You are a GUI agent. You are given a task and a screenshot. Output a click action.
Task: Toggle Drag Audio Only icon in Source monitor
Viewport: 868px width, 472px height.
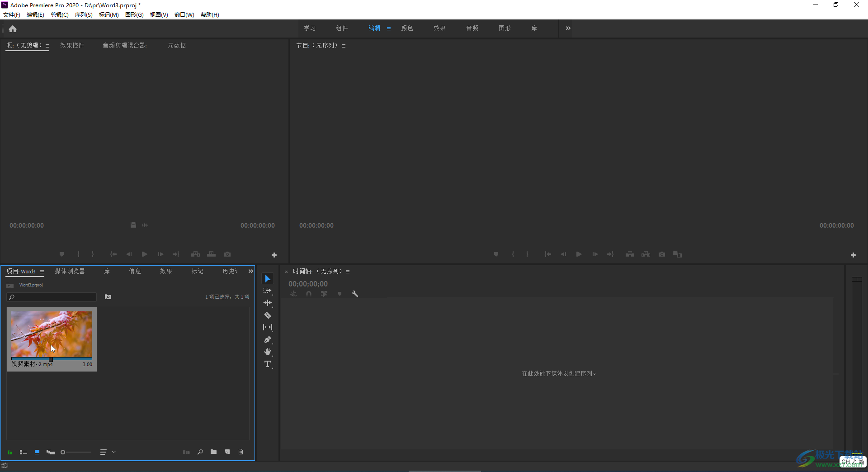pos(145,225)
